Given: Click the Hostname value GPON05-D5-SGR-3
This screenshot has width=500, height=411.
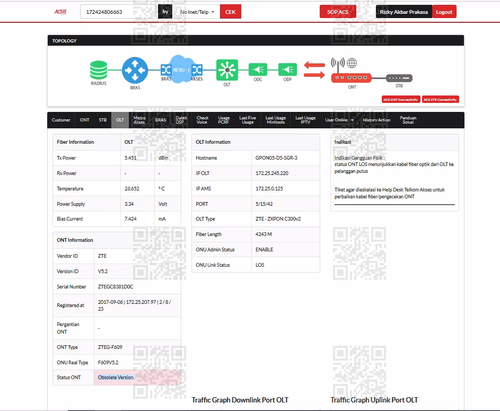Looking at the screenshot, I should tap(276, 158).
